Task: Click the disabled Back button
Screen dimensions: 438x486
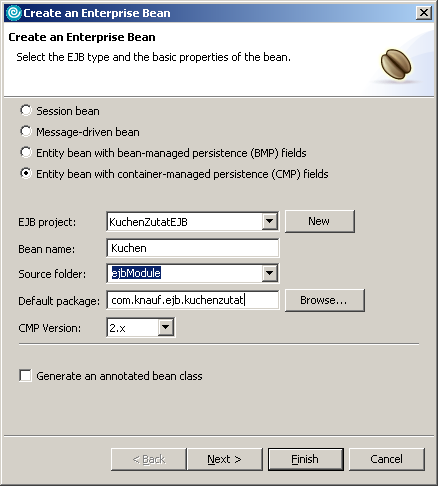Action: (x=148, y=459)
